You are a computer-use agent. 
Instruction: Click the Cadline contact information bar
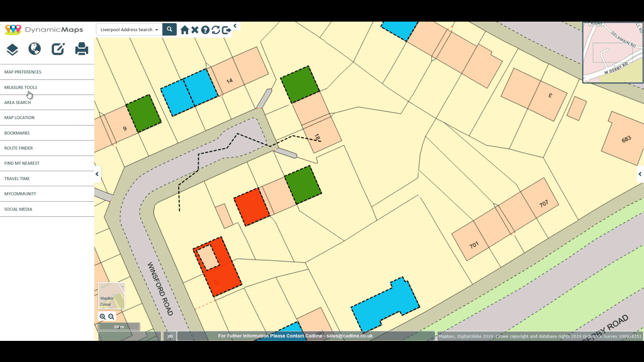click(306, 336)
